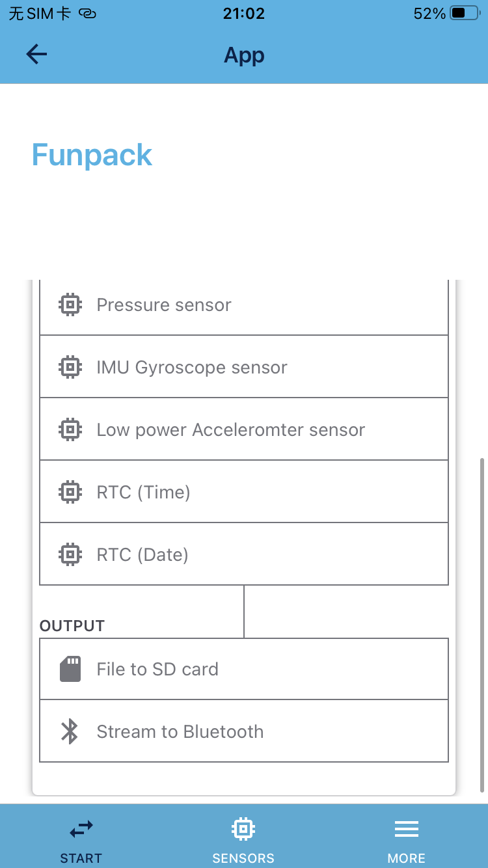Click the RTC (Date) chip icon
Viewport: 488px width, 868px height.
pyautogui.click(x=70, y=554)
